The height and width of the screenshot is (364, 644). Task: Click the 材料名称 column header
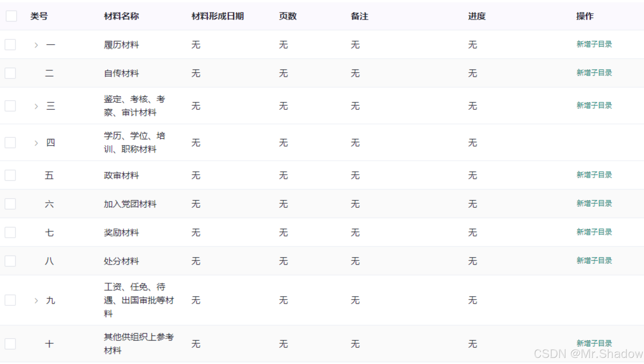pos(121,16)
